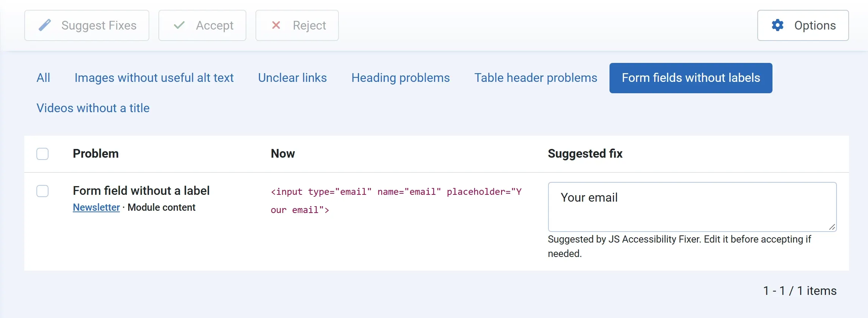Open the Options button

[x=803, y=25]
